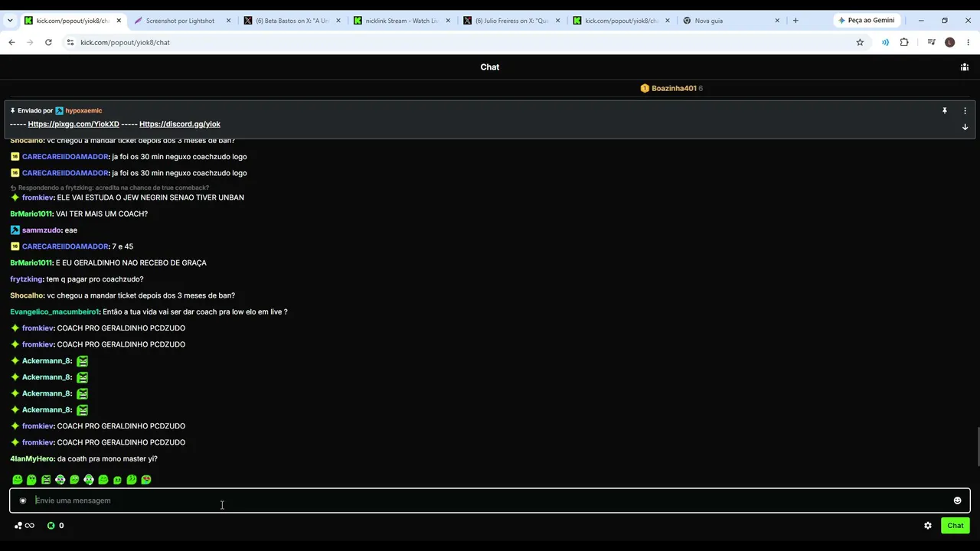Open channel points infinity icon
This screenshot has width=980, height=551.
coord(24,526)
